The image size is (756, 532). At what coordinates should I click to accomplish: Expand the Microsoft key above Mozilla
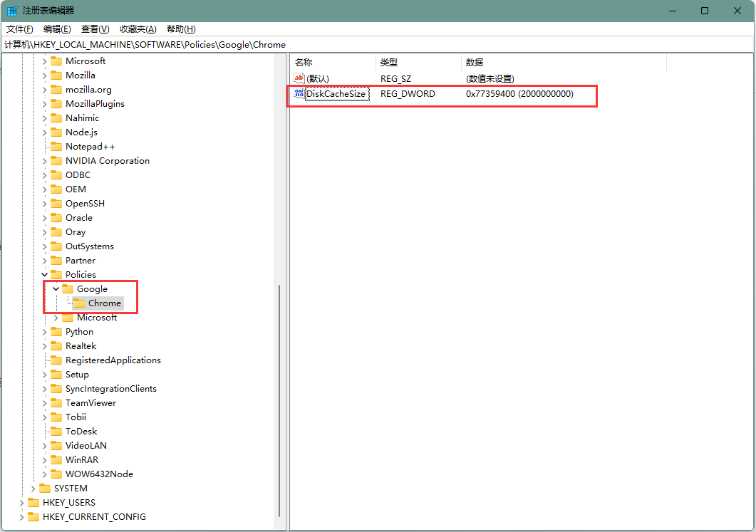tap(44, 61)
